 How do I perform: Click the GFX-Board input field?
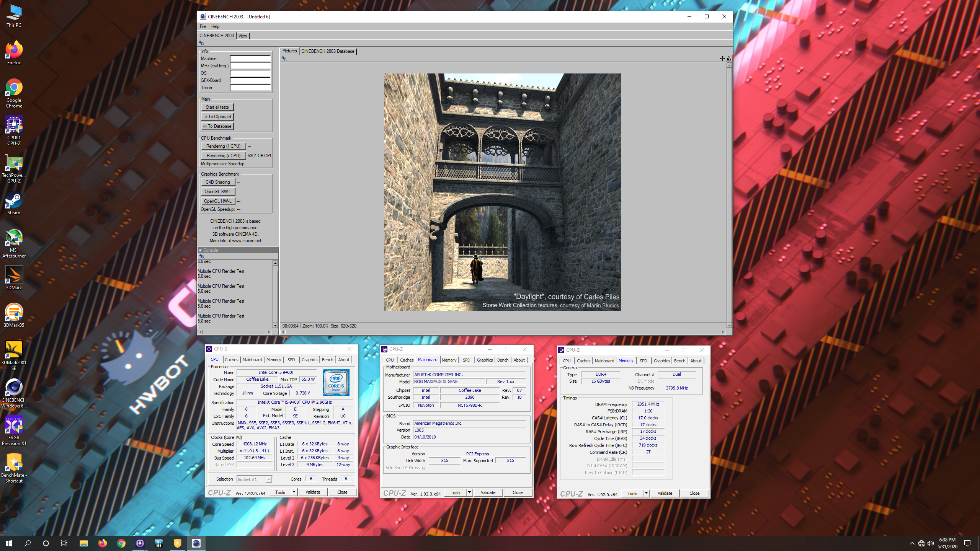250,80
